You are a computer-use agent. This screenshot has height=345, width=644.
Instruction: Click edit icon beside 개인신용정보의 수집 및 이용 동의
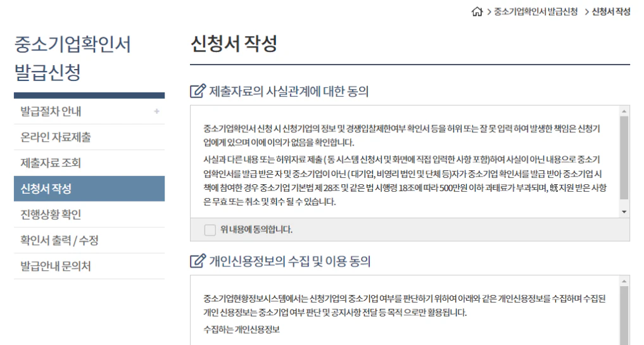[198, 261]
